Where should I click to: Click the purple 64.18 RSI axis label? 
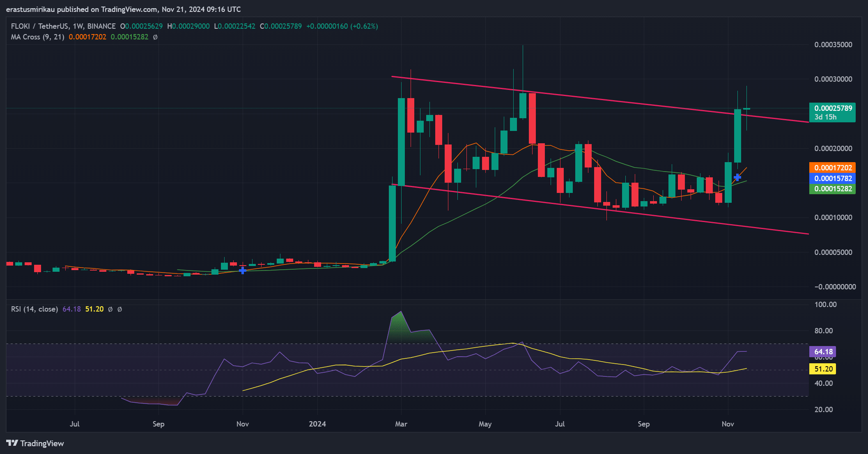point(823,351)
